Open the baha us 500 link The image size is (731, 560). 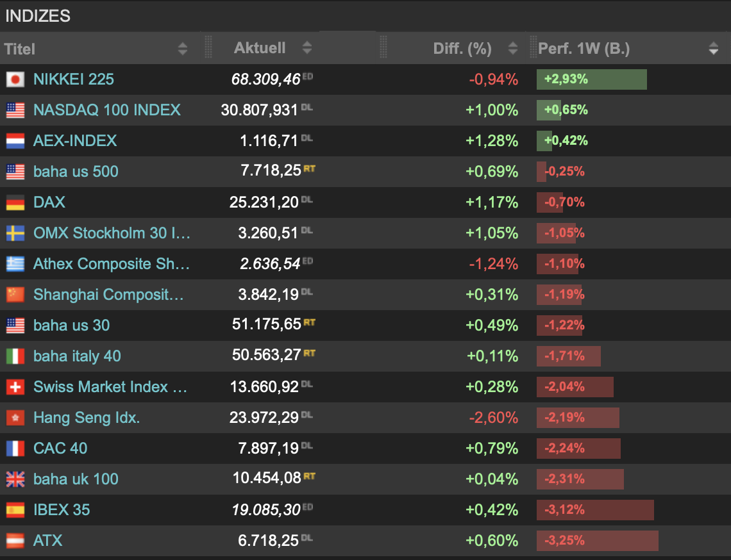click(76, 172)
